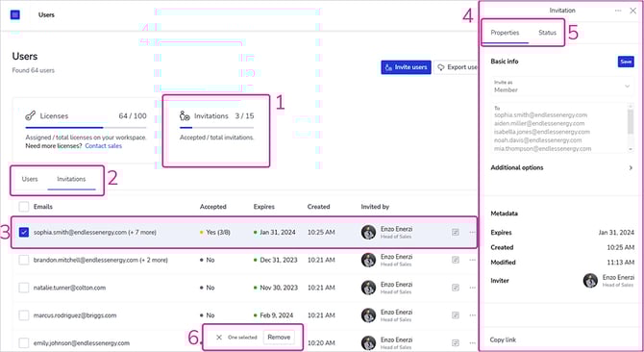The height and width of the screenshot is (352, 644).
Task: Click Users title in the top bar
Action: (46, 14)
